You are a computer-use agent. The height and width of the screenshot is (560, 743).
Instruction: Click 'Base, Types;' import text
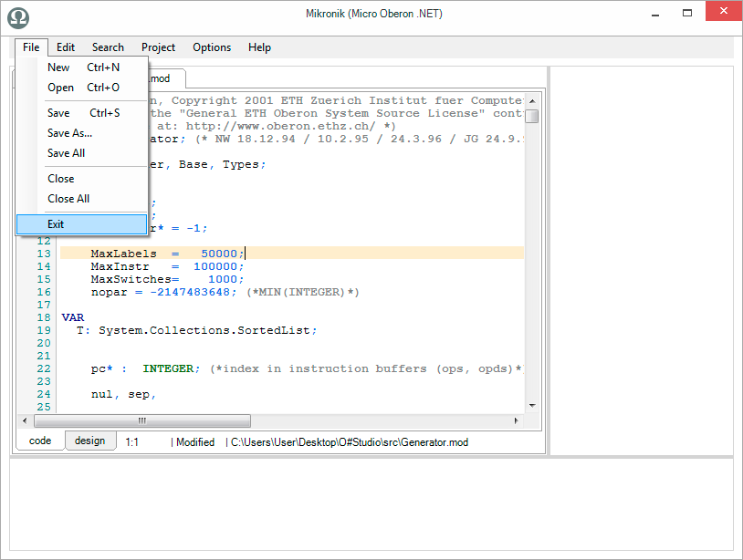(222, 164)
